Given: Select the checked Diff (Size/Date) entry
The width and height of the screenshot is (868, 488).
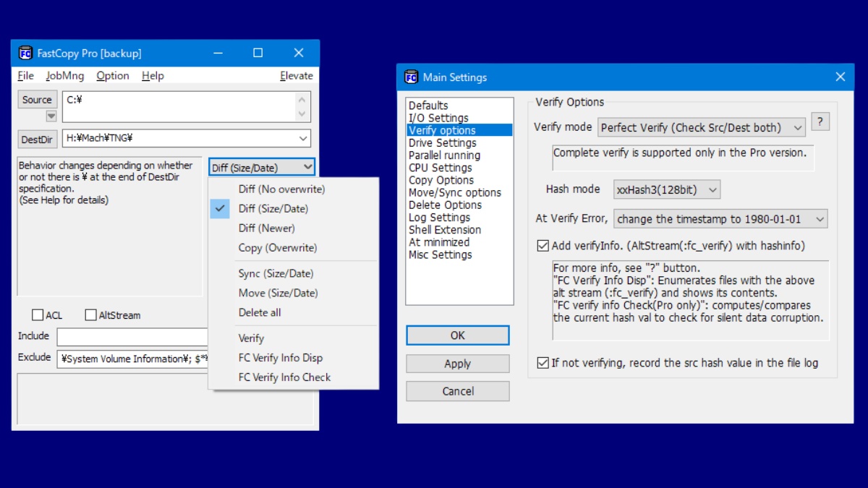Looking at the screenshot, I should pos(293,209).
